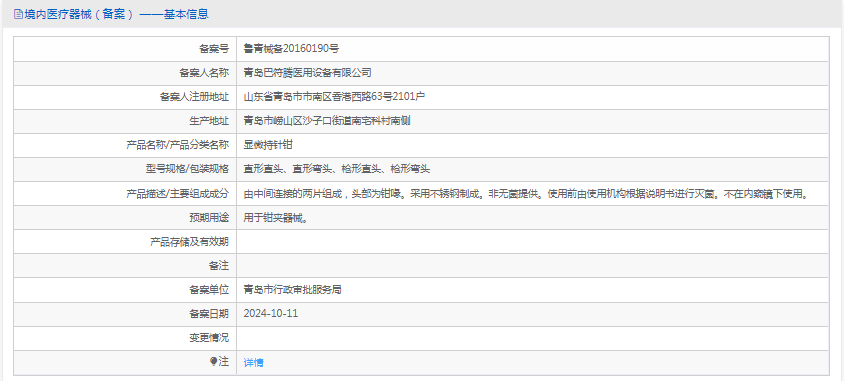
Task: Click the 型号规格 value listing 直形直头
Action: [x=336, y=169]
